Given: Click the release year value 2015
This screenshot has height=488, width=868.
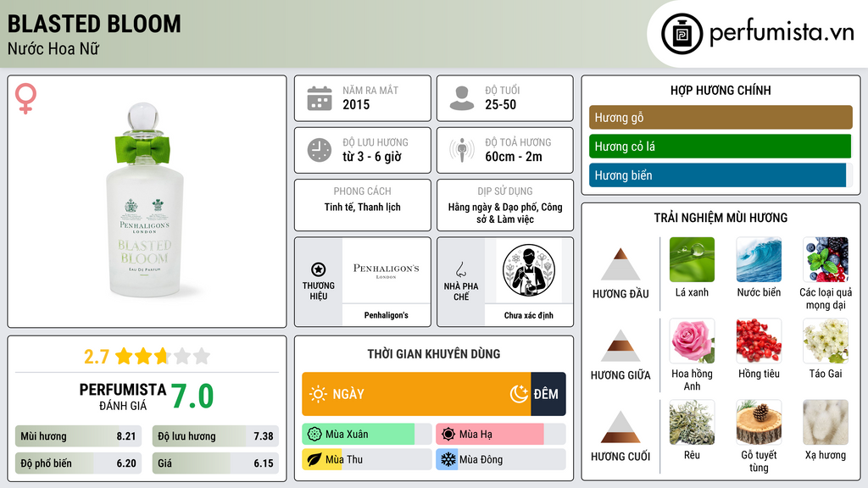Looking at the screenshot, I should point(356,104).
